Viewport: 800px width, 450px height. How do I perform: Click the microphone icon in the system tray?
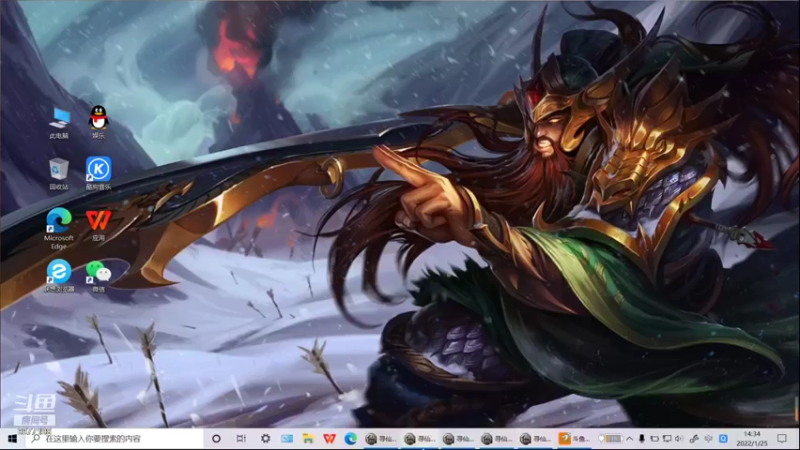(642, 439)
